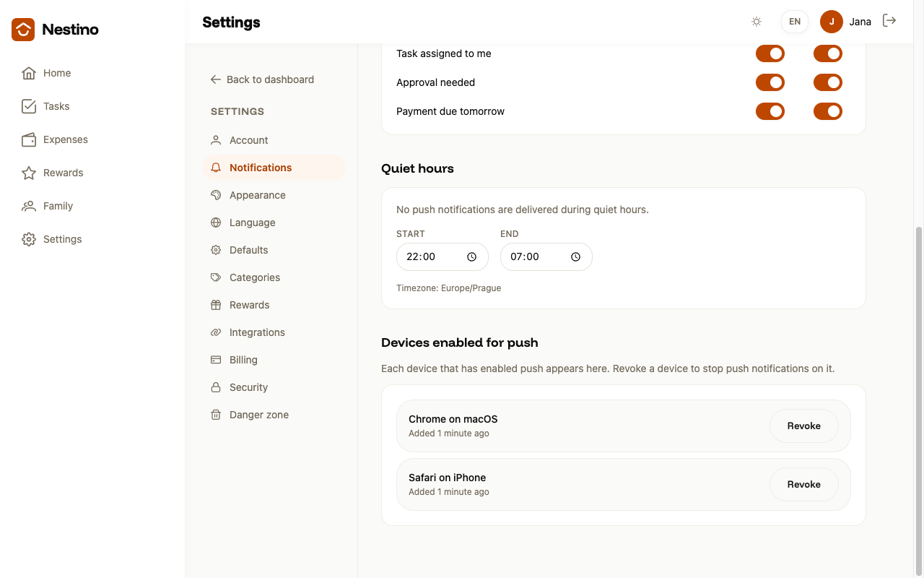Open the Categories settings section
924x578 pixels.
coord(274,277)
